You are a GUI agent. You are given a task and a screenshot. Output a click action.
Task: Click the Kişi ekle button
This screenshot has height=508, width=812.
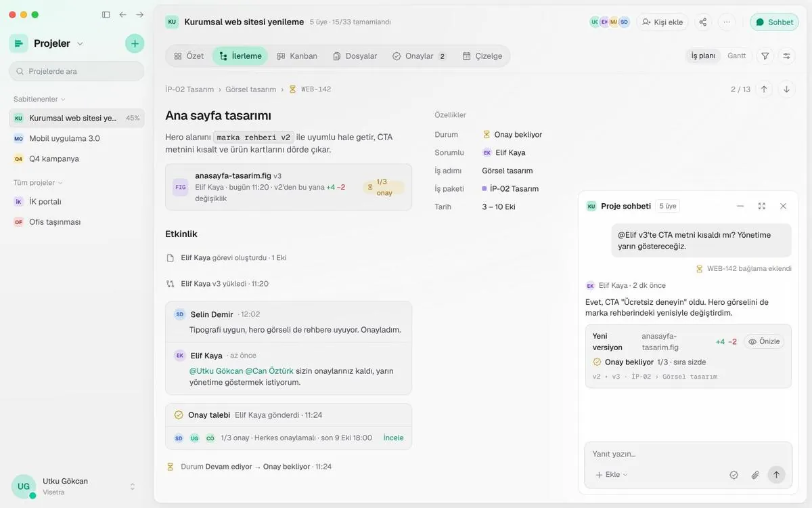click(x=662, y=22)
